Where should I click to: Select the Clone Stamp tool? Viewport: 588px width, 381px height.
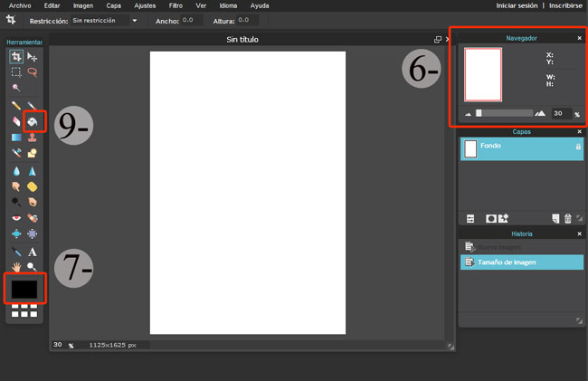[x=33, y=138]
